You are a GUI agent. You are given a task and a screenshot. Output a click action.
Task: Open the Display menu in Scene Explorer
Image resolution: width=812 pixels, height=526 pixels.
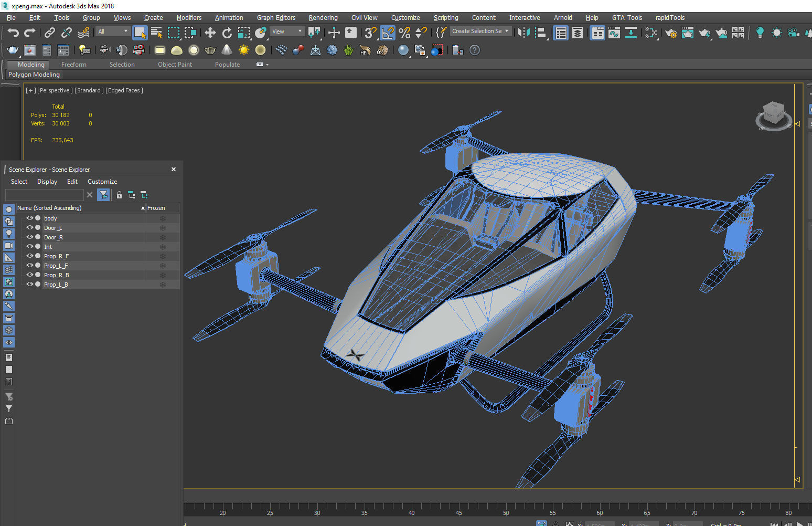(47, 182)
